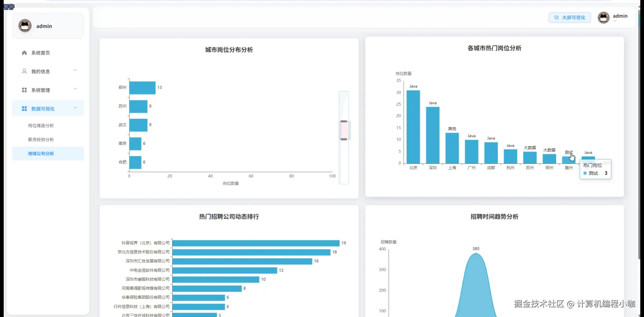
Task: Click the 武汉 axis label
Action: click(x=122, y=125)
